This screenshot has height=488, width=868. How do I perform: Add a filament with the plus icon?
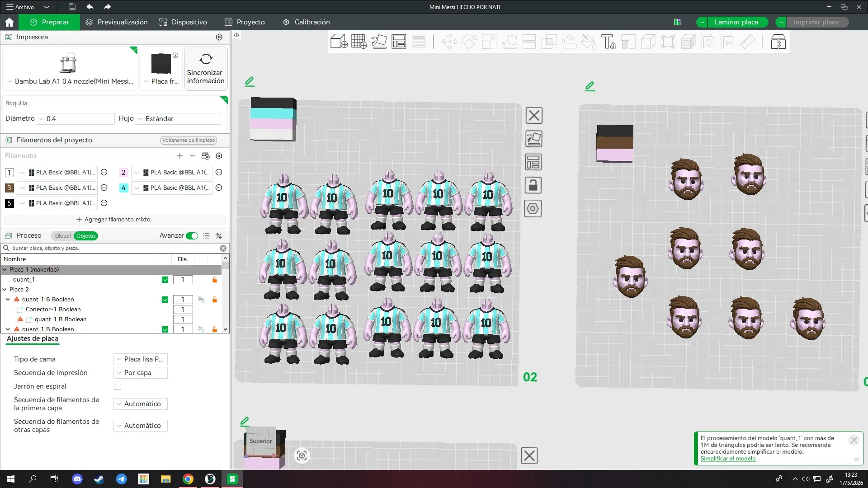180,156
